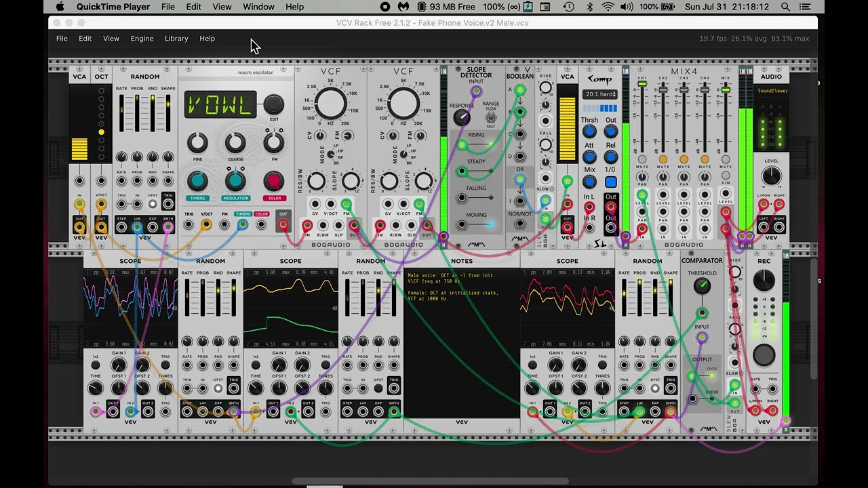Screen dimensions: 868x488
Task: Open the Comp 20:1 hard ratio dropdown
Action: [x=599, y=94]
